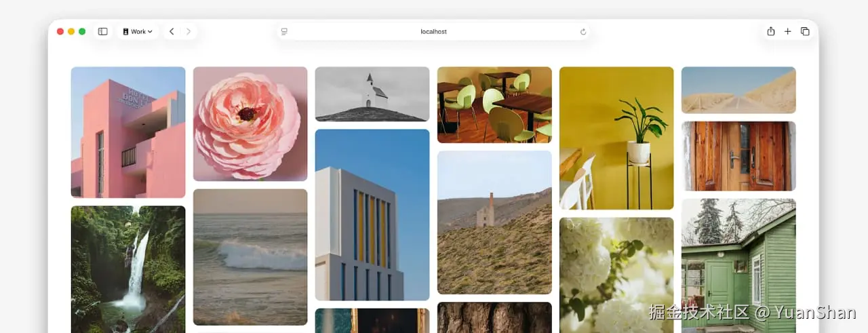The image size is (868, 333).
Task: Go back using the left chevron
Action: click(172, 32)
